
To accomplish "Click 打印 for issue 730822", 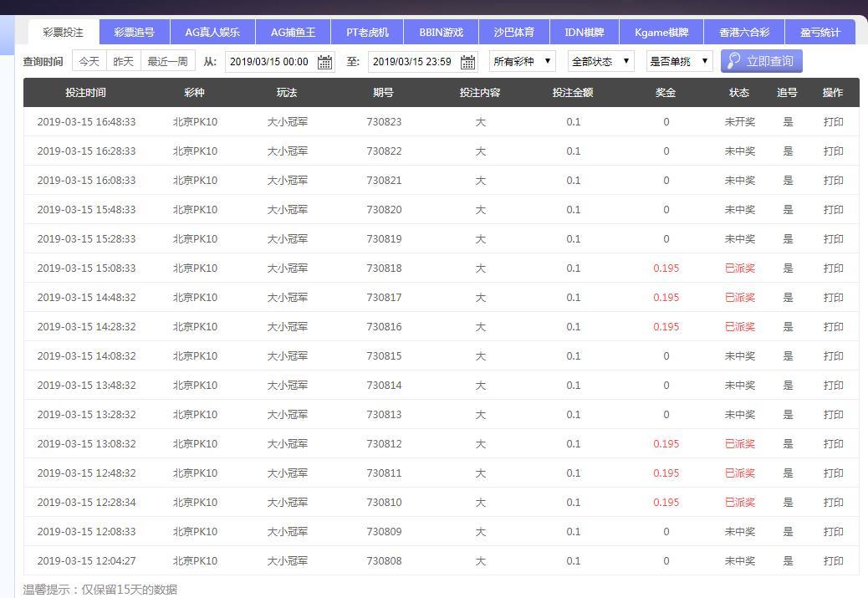I will (x=833, y=151).
